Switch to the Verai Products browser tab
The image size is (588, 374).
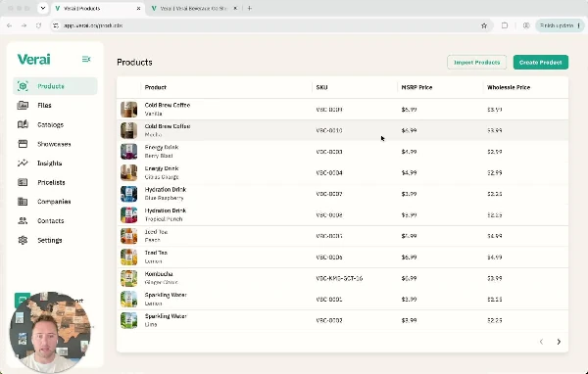(x=98, y=8)
